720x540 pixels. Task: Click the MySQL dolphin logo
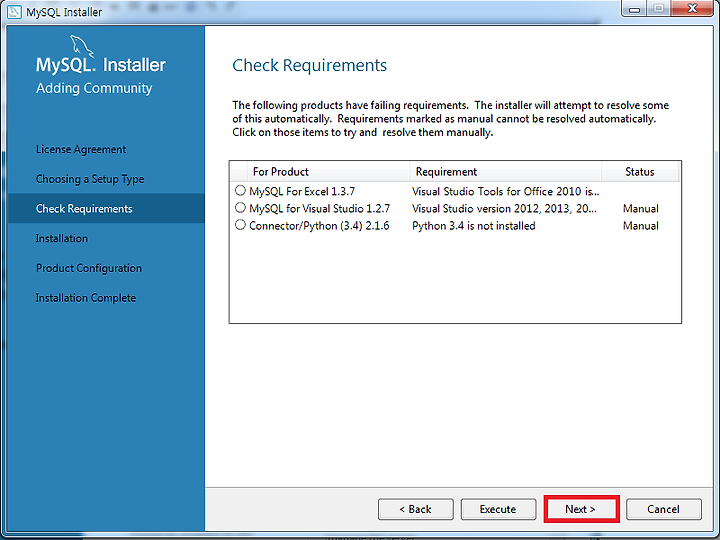point(82,46)
